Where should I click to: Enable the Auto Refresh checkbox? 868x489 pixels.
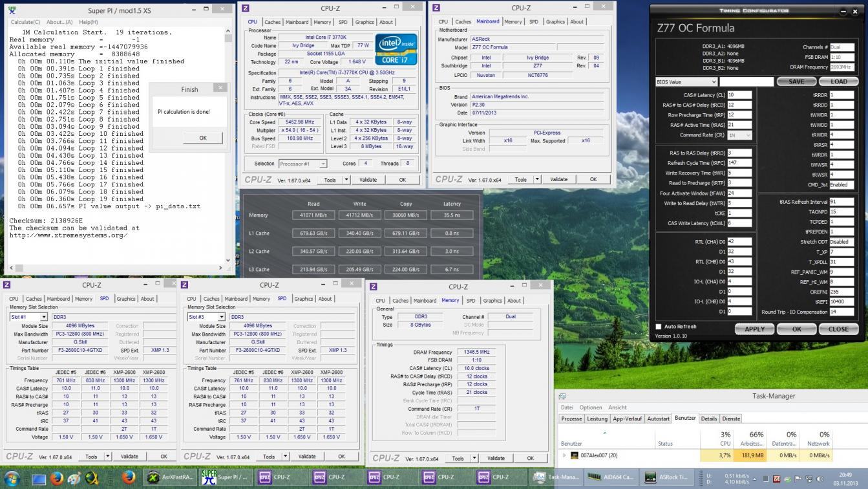pos(659,327)
